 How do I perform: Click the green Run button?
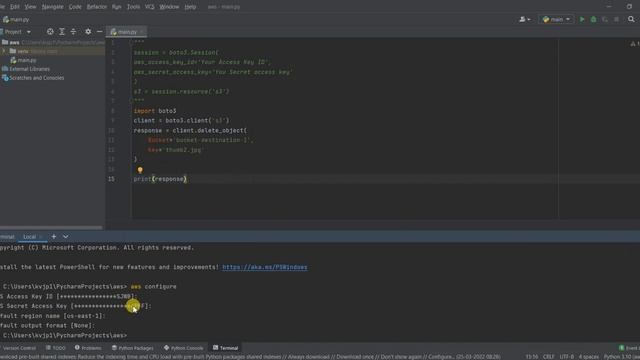pos(582,19)
